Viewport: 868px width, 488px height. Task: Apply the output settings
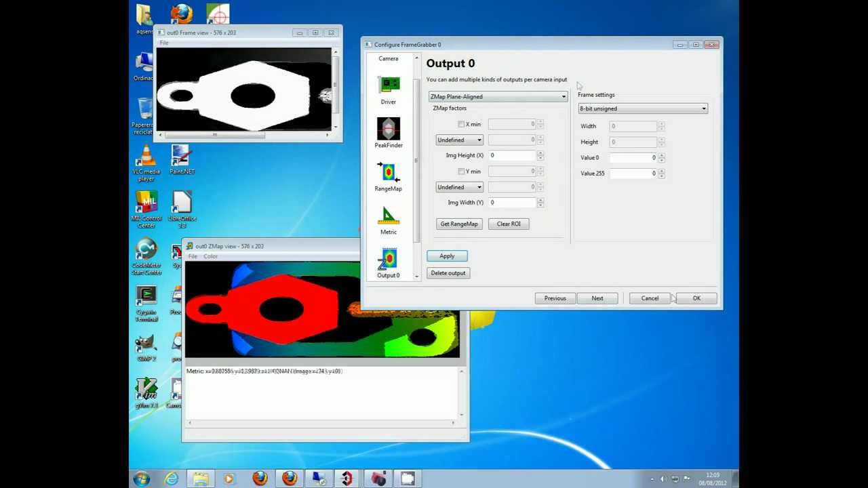point(447,256)
